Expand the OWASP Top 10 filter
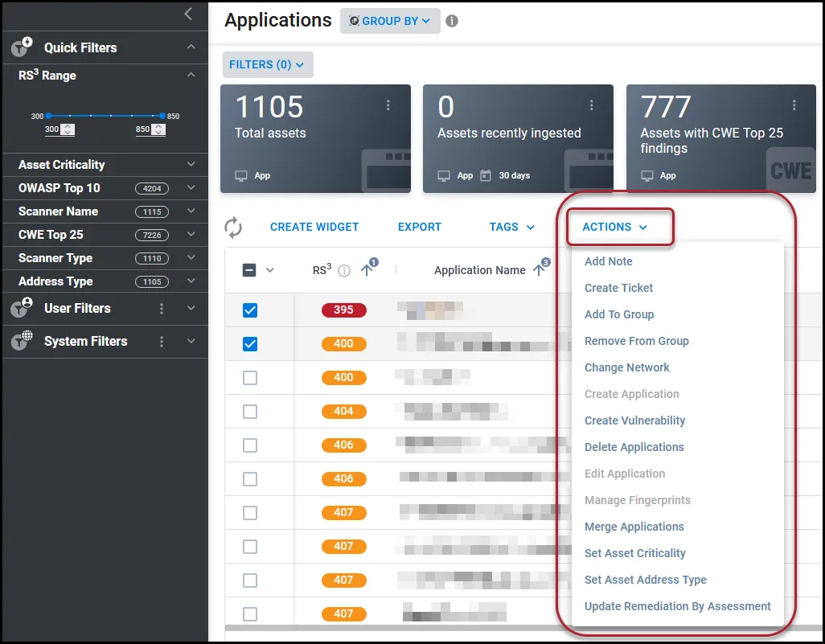Viewport: 825px width, 644px height. [191, 188]
